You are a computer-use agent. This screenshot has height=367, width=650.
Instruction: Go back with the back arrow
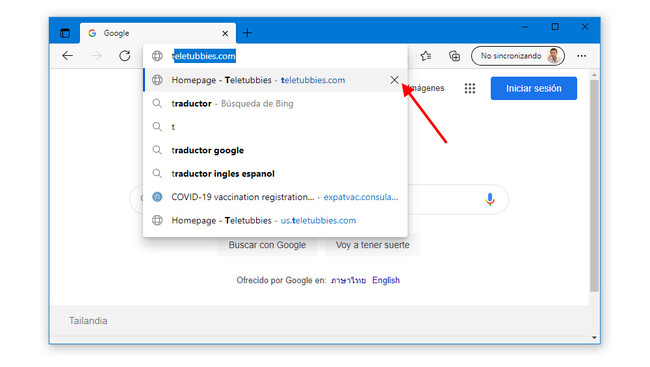[68, 56]
